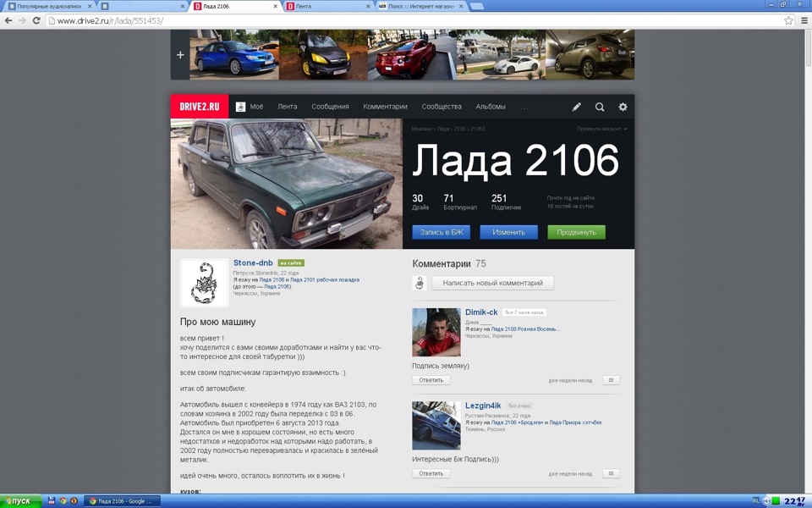Viewport: 812px width, 508px height.
Task: Open options icon on Lezgin4ik comment
Action: pos(611,473)
